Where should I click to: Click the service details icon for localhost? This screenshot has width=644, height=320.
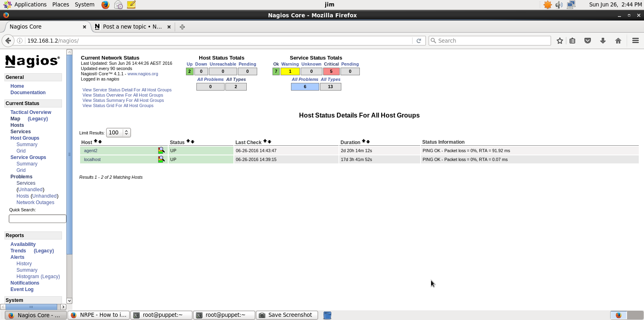[x=161, y=159]
